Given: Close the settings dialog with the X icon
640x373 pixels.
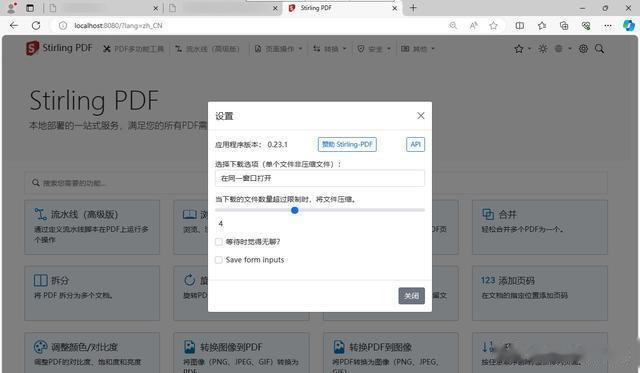Looking at the screenshot, I should pos(421,116).
